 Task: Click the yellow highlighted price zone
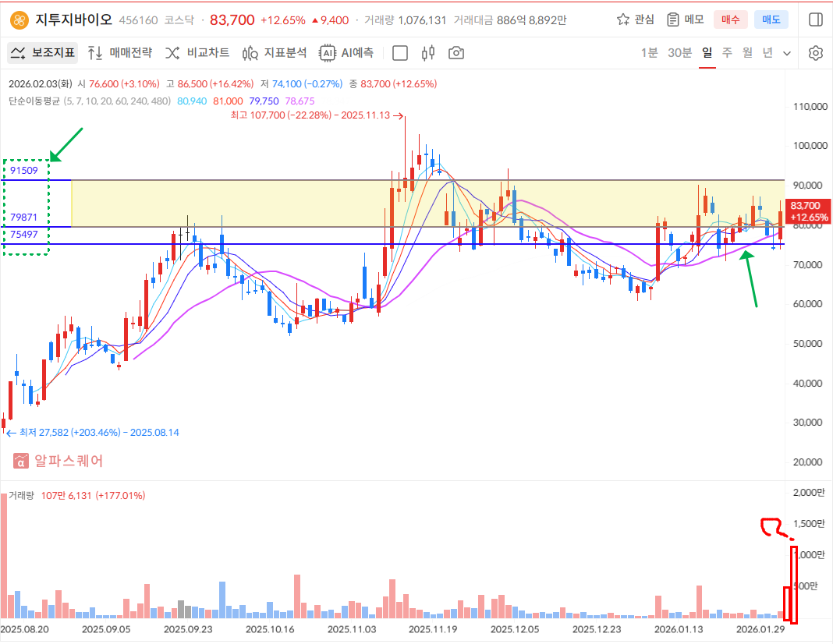[x=234, y=203]
